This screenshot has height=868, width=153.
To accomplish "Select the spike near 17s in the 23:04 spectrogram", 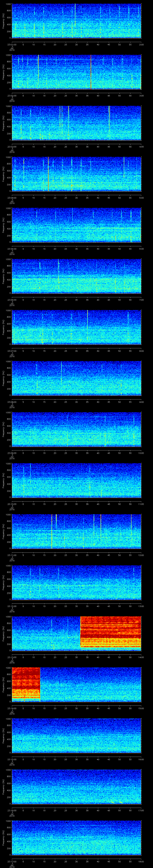I will point(48,174).
